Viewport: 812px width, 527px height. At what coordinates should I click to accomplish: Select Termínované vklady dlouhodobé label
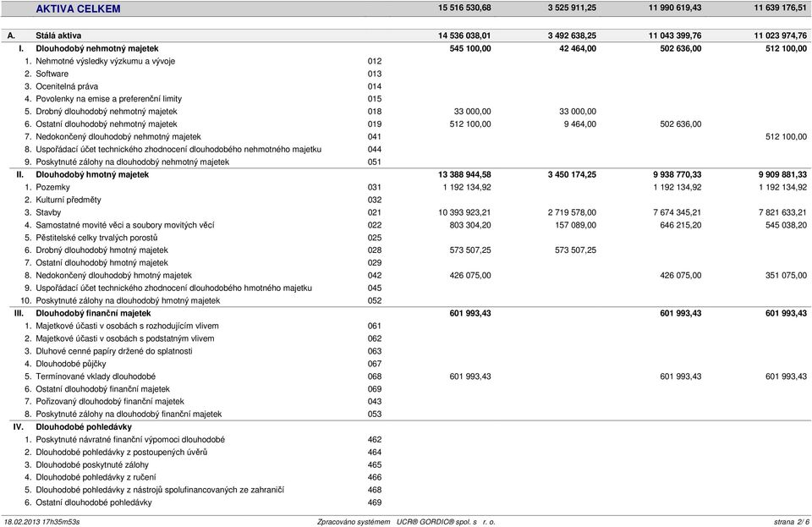pyautogui.click(x=96, y=376)
